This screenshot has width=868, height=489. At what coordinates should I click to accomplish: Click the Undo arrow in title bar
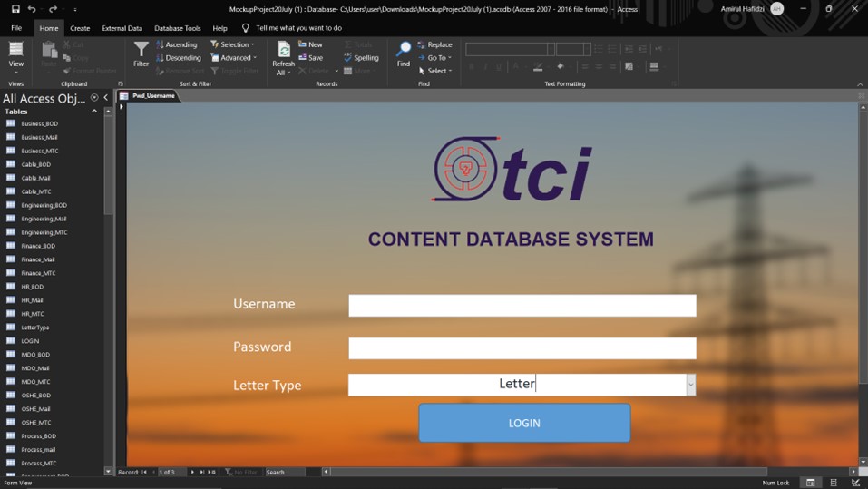click(32, 9)
